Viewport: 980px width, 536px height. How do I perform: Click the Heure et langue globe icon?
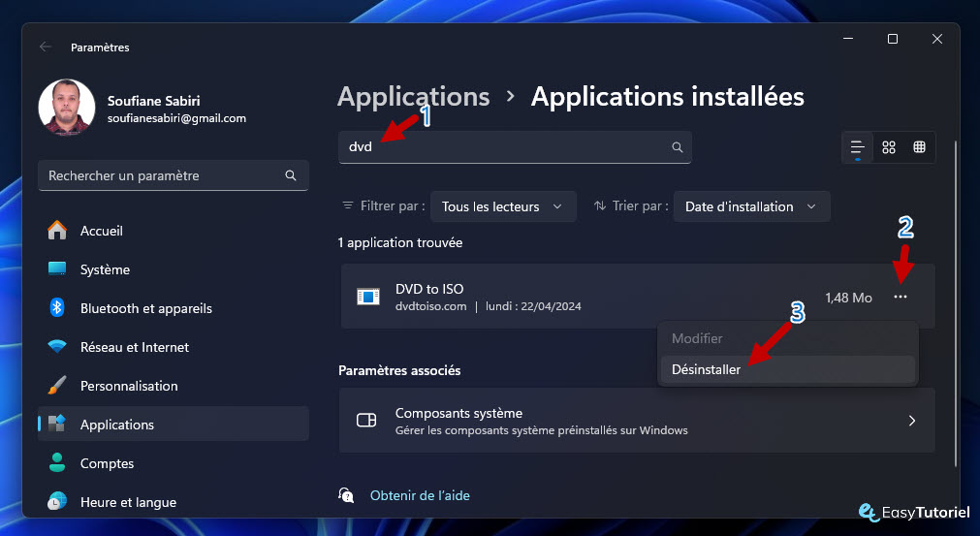[57, 502]
